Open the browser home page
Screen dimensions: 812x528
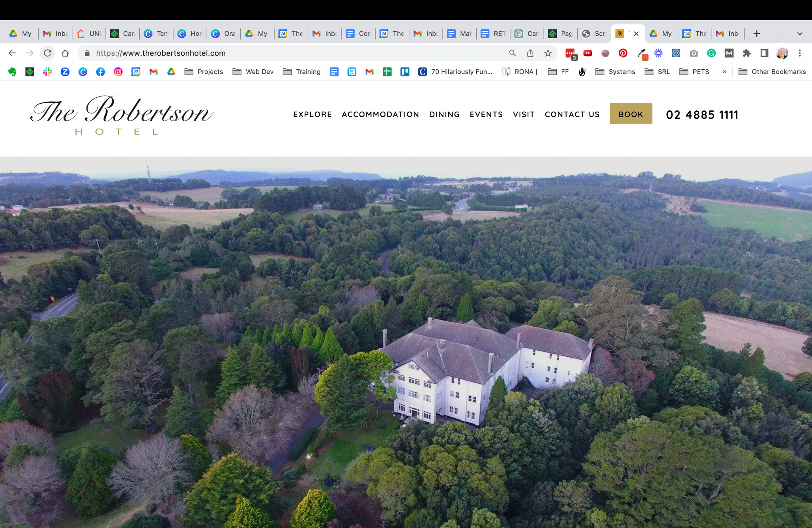pos(65,53)
